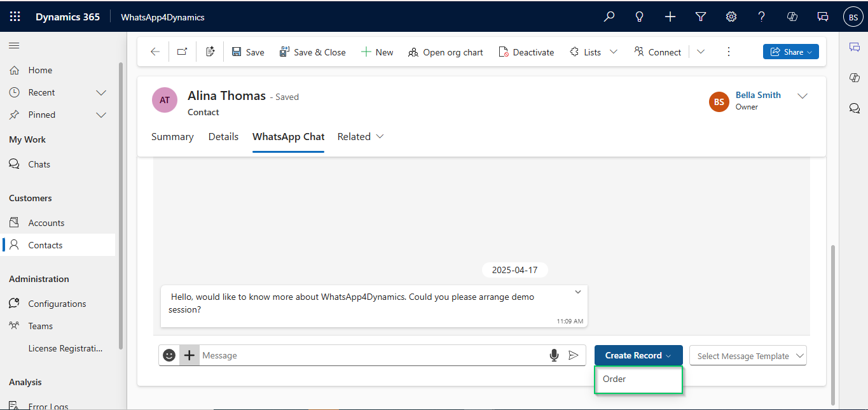Open the Copilot icon in the right side pane
868x410 pixels.
coord(855,78)
